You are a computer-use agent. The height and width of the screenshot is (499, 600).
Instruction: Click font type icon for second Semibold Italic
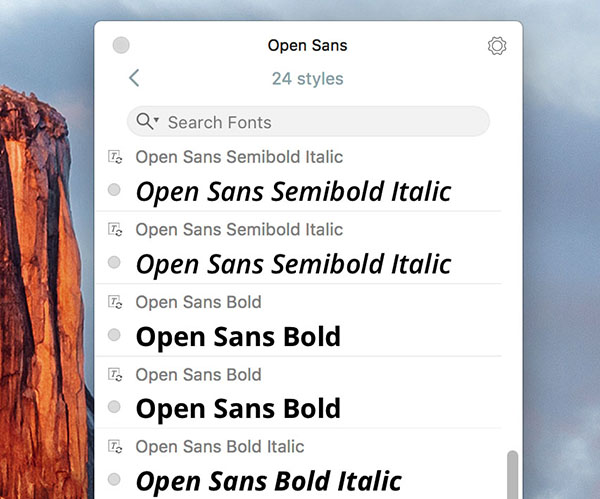[x=115, y=229]
